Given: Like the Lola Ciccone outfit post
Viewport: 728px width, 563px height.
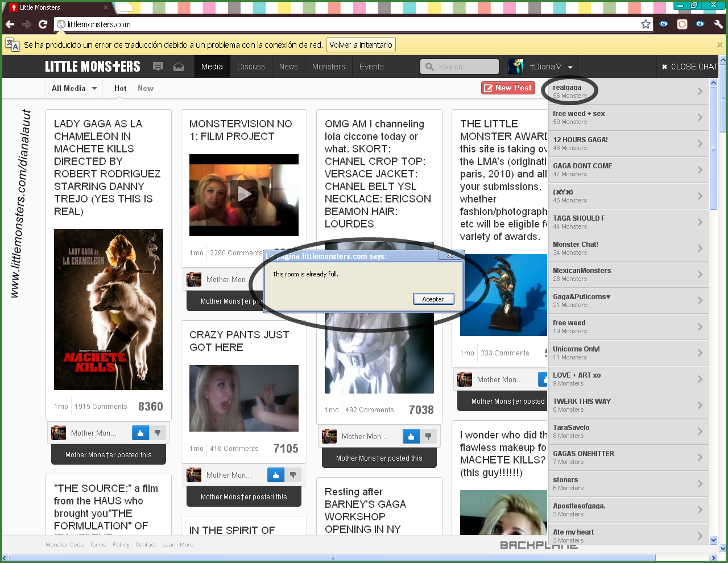Looking at the screenshot, I should click(411, 436).
